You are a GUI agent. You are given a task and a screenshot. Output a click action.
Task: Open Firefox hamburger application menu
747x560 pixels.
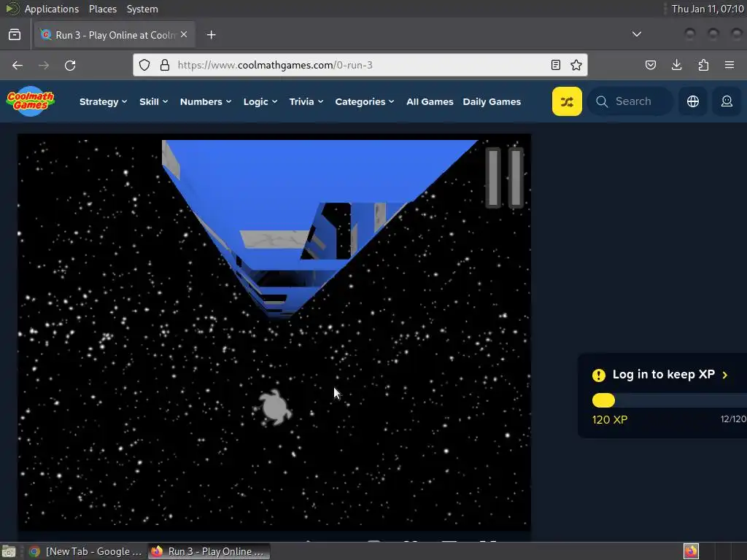pyautogui.click(x=729, y=65)
